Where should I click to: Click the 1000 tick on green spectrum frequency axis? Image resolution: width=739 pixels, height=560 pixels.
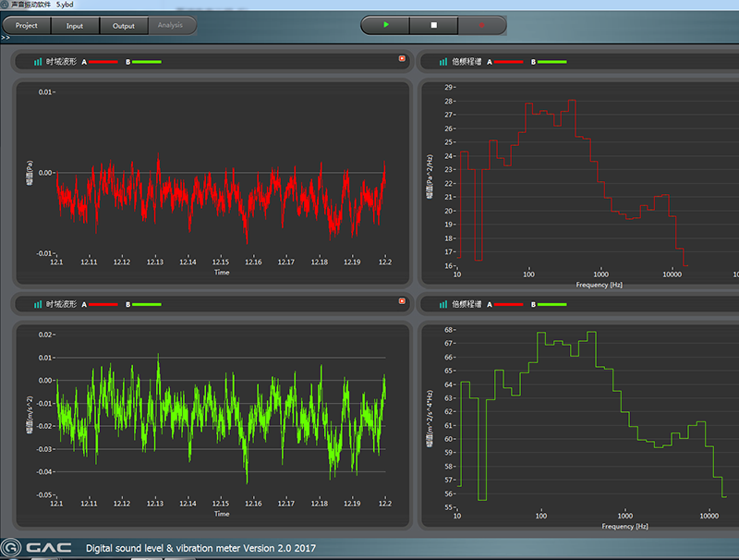pyautogui.click(x=625, y=516)
